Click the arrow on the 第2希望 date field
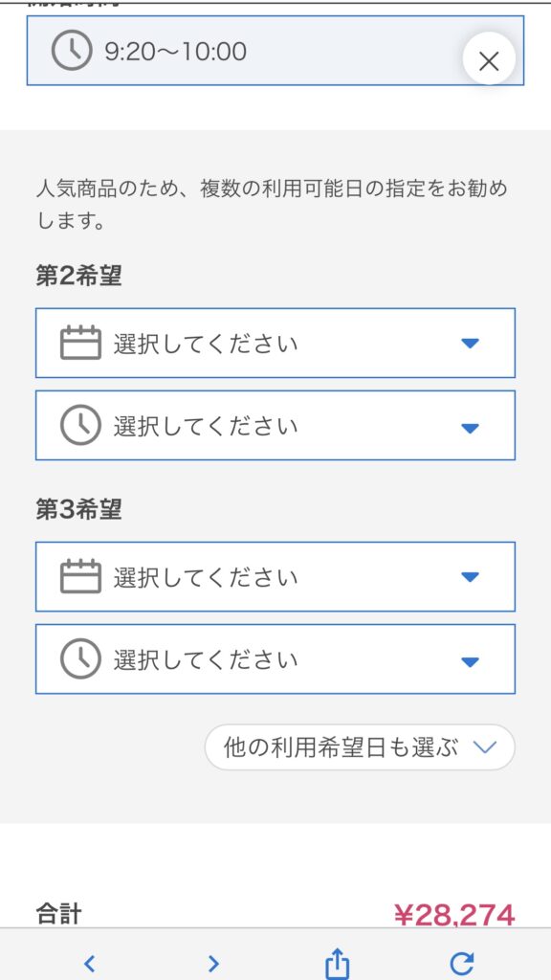Screen dimensions: 551x980 tap(470, 344)
